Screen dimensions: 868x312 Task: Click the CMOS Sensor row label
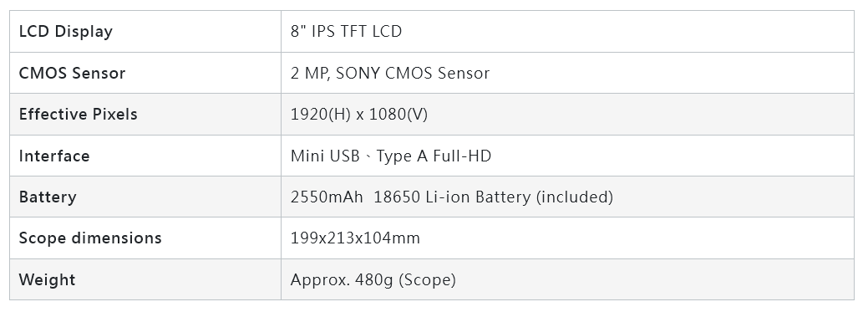[x=72, y=73]
